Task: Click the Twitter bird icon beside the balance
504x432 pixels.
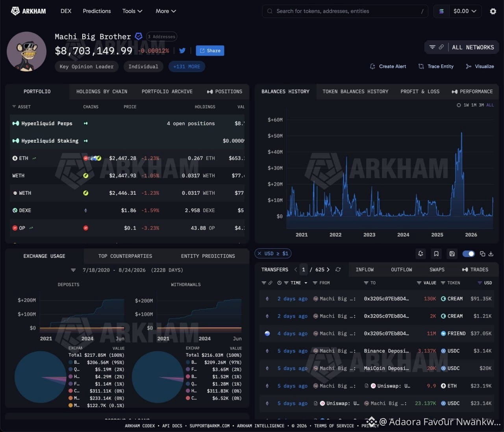Action: [x=182, y=50]
